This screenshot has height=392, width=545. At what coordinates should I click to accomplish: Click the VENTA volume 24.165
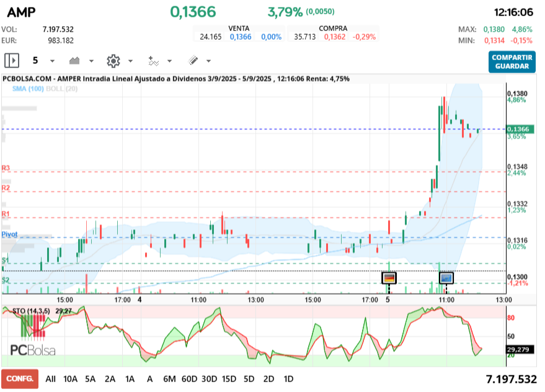tap(211, 37)
